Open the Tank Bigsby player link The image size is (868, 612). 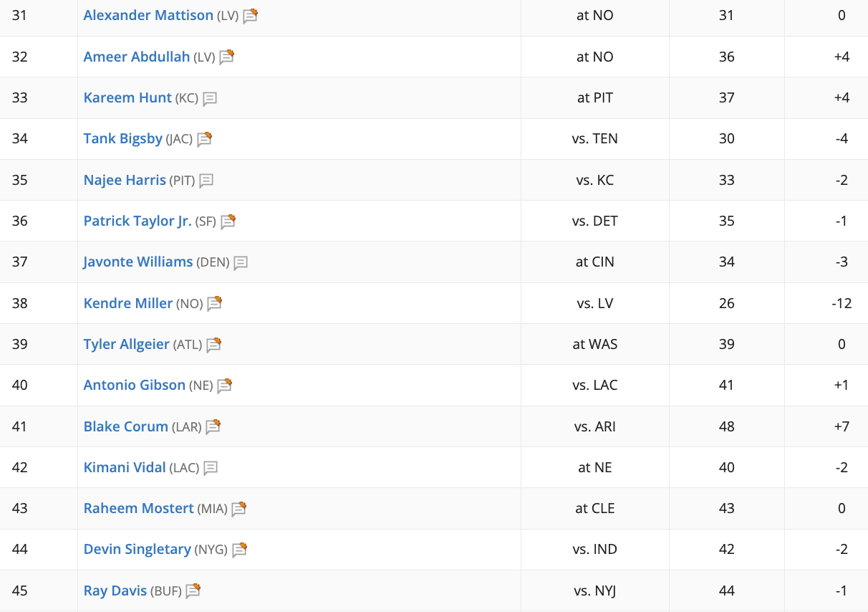coord(123,139)
